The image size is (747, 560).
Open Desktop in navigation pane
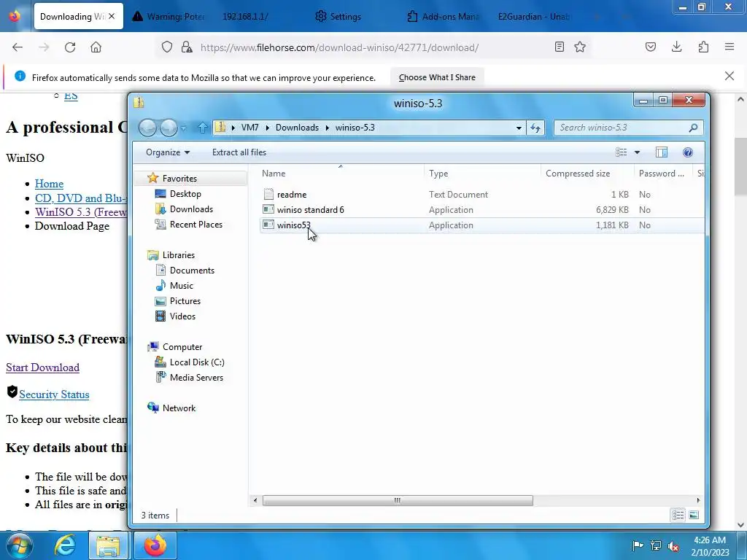coord(185,194)
